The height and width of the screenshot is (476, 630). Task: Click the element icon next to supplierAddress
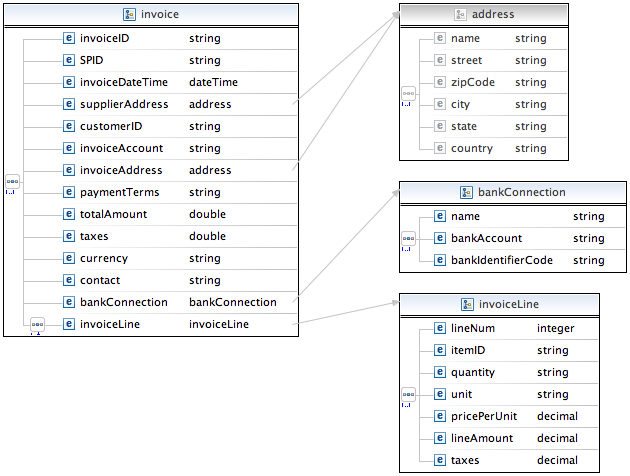pos(68,104)
